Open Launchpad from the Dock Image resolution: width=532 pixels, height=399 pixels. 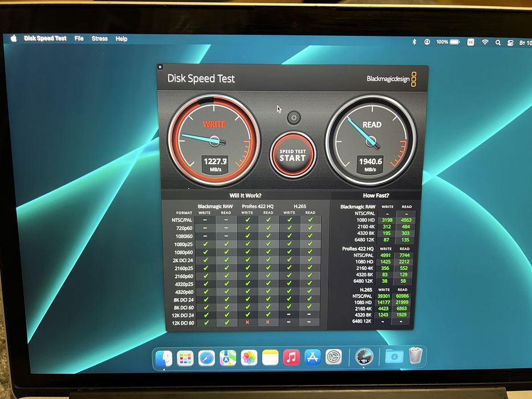click(x=185, y=359)
